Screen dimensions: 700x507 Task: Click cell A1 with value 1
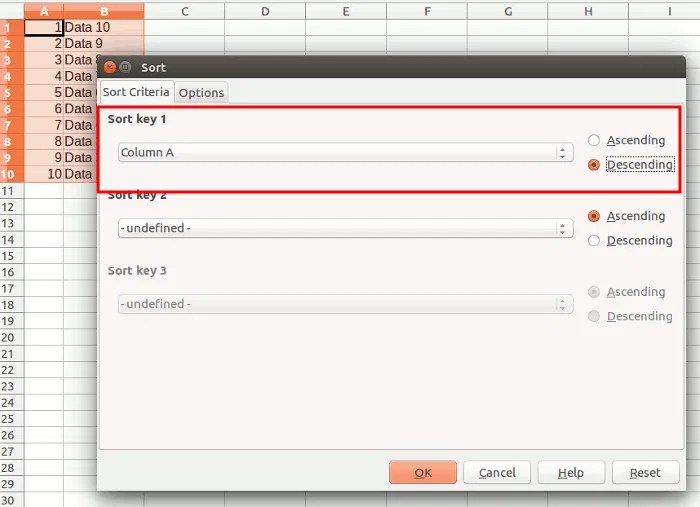[44, 28]
